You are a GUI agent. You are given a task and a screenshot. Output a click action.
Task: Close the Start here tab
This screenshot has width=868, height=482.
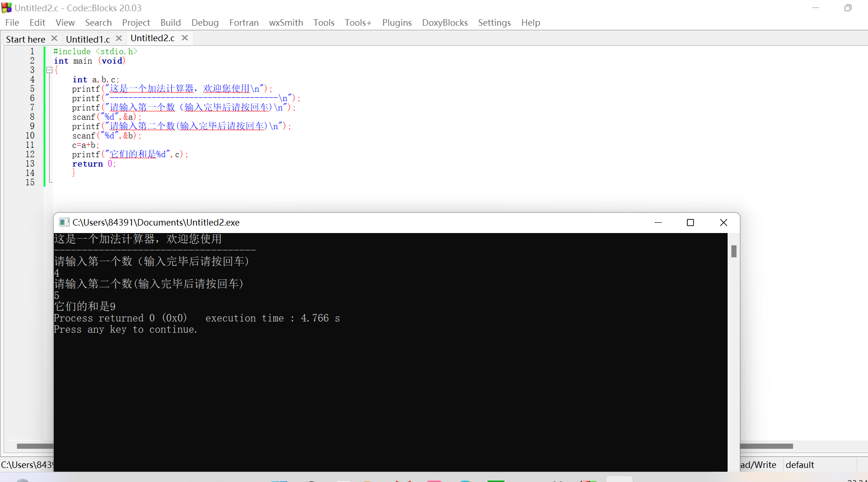click(54, 38)
